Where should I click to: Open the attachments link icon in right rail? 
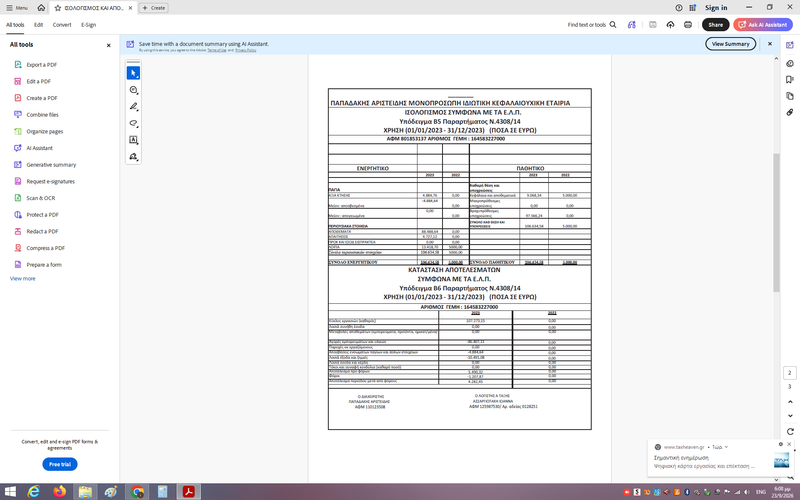click(790, 112)
